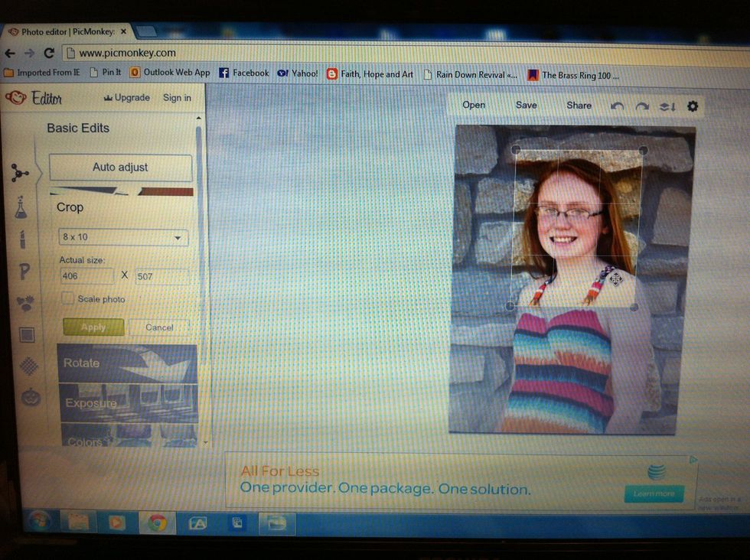The width and height of the screenshot is (750, 560).
Task: Click the Apply button to crop
Action: [93, 327]
